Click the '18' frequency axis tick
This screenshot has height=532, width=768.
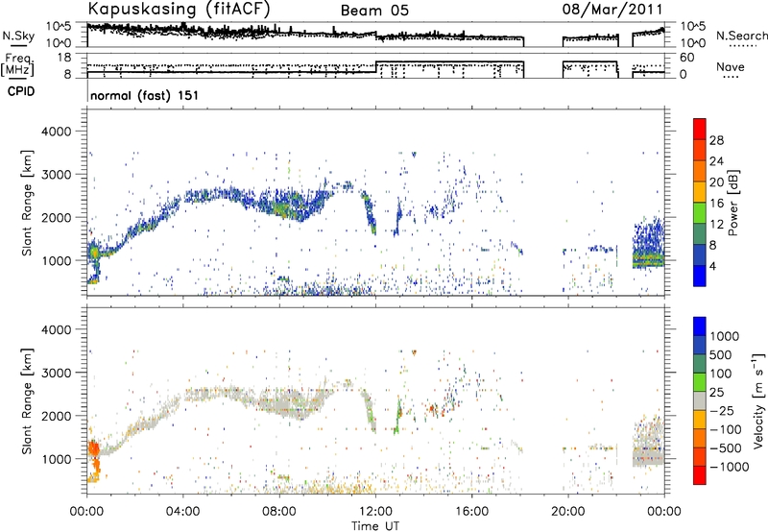point(64,58)
